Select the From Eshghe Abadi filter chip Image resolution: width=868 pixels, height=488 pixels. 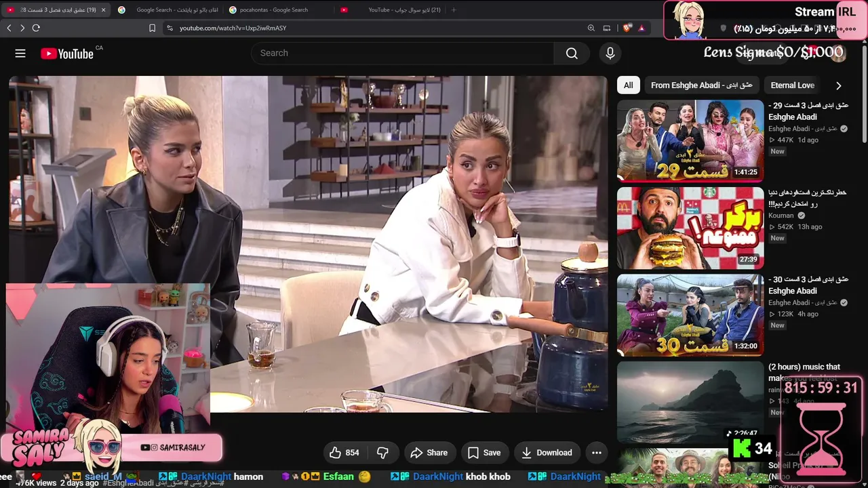702,85
